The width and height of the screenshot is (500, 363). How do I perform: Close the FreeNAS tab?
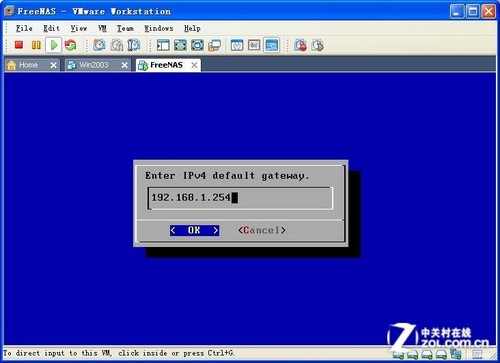[x=194, y=65]
